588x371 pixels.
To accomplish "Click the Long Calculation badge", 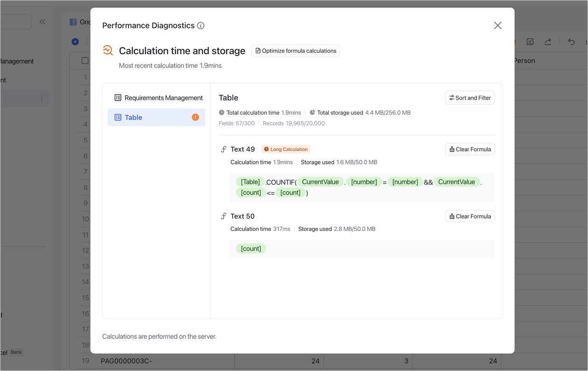I will pos(286,149).
